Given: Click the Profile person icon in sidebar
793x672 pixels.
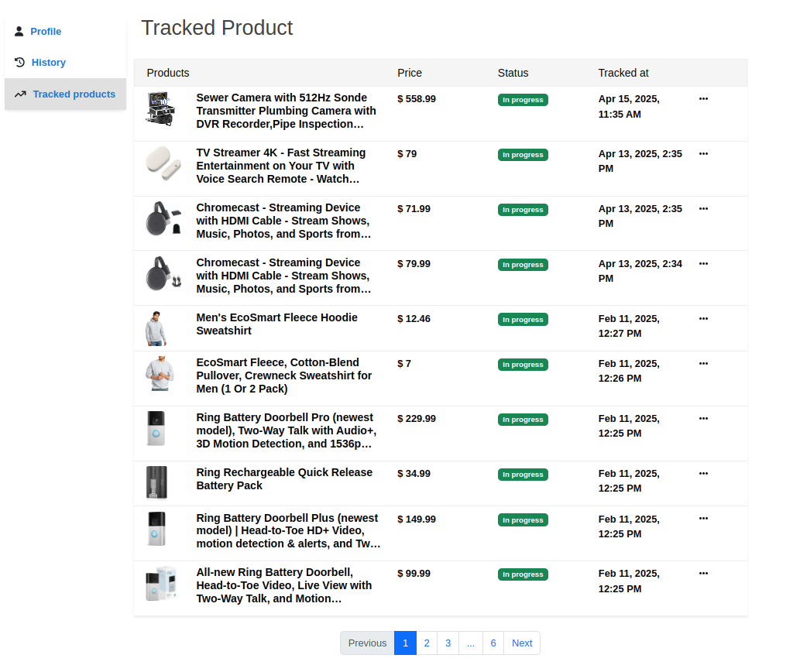Looking at the screenshot, I should coord(19,32).
